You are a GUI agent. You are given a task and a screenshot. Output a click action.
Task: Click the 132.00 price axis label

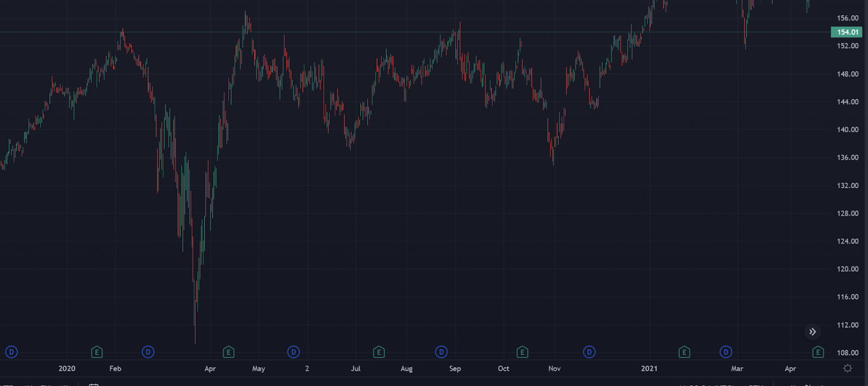click(x=847, y=185)
